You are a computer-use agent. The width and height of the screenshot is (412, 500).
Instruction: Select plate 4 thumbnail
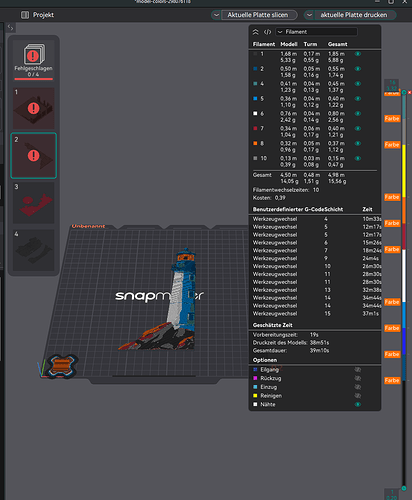(33, 250)
